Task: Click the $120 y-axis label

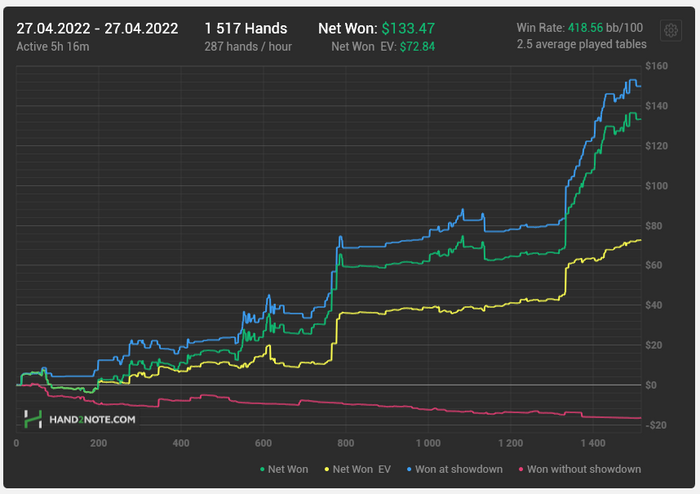Action: click(x=657, y=146)
